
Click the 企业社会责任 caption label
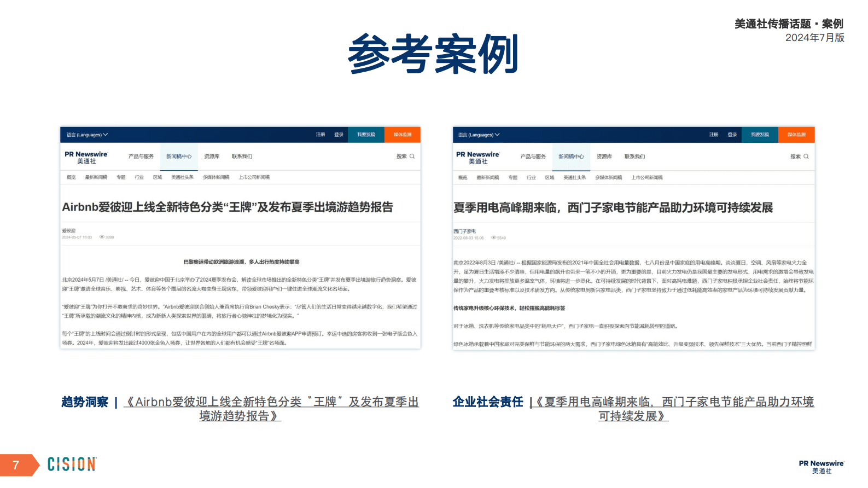point(488,402)
